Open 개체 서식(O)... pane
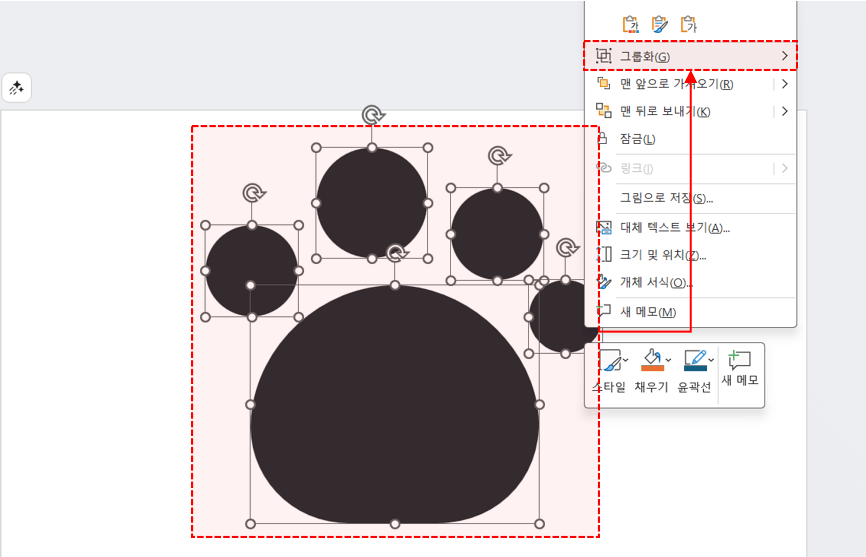This screenshot has height=557, width=866. [x=656, y=283]
